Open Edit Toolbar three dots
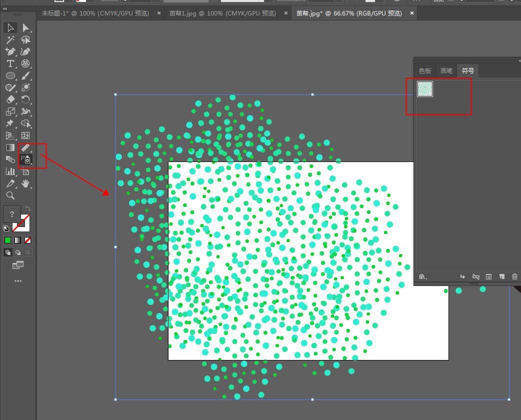The image size is (521, 420). point(18,281)
